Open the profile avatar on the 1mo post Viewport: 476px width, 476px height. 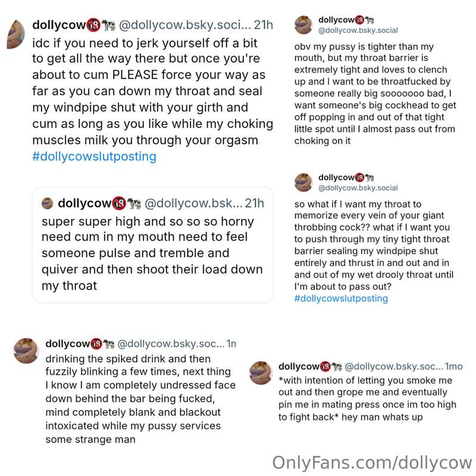[261, 373]
